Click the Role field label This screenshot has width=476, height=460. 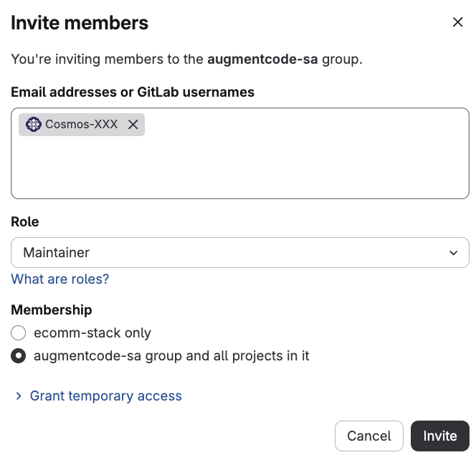[x=25, y=222]
